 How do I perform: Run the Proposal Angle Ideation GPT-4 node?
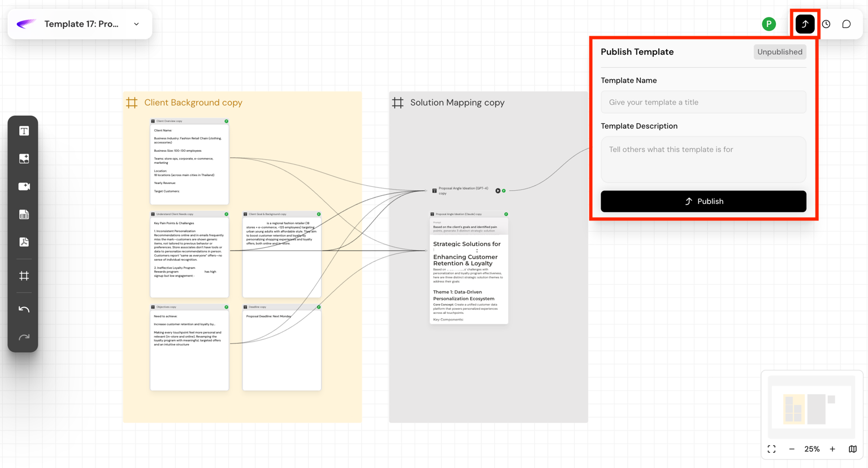(x=498, y=191)
